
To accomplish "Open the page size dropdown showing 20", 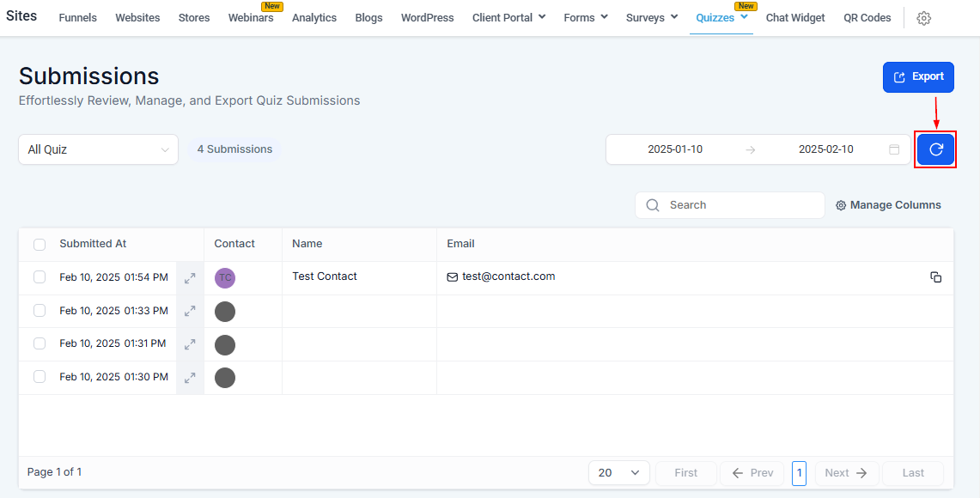I will [x=618, y=473].
